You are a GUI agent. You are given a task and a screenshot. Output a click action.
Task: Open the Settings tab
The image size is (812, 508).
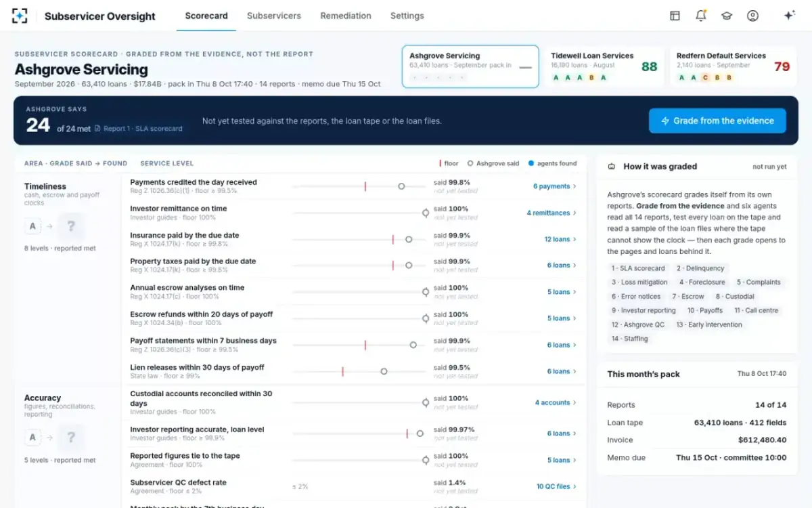(407, 16)
